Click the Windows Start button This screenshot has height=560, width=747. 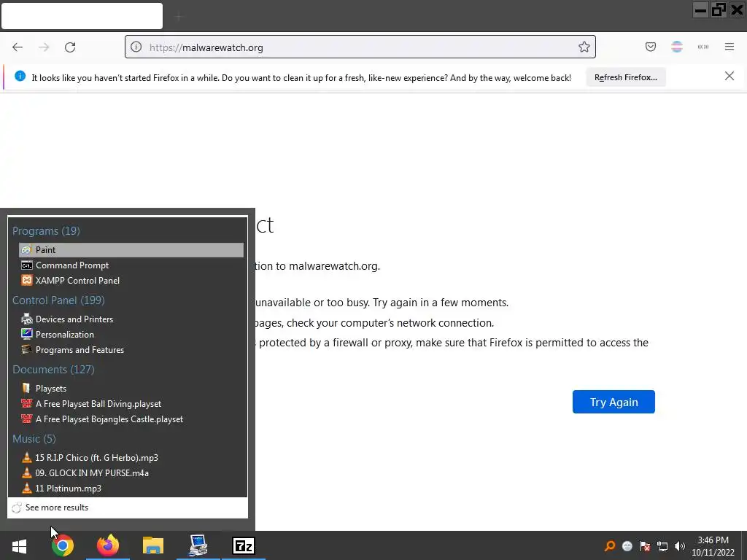(x=19, y=545)
